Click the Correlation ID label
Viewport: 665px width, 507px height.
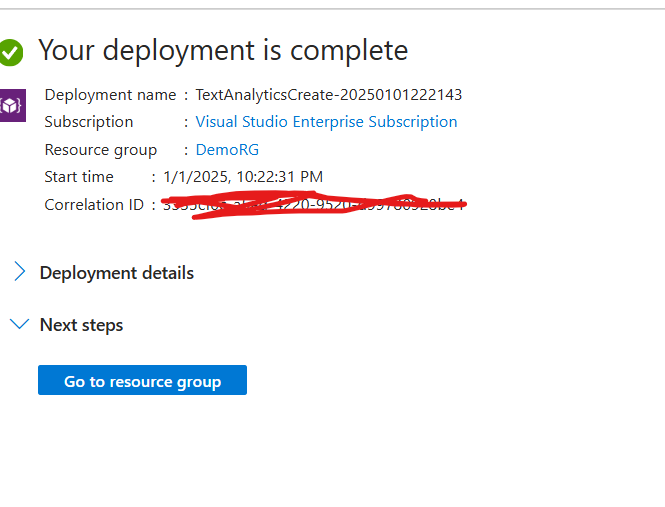[94, 204]
